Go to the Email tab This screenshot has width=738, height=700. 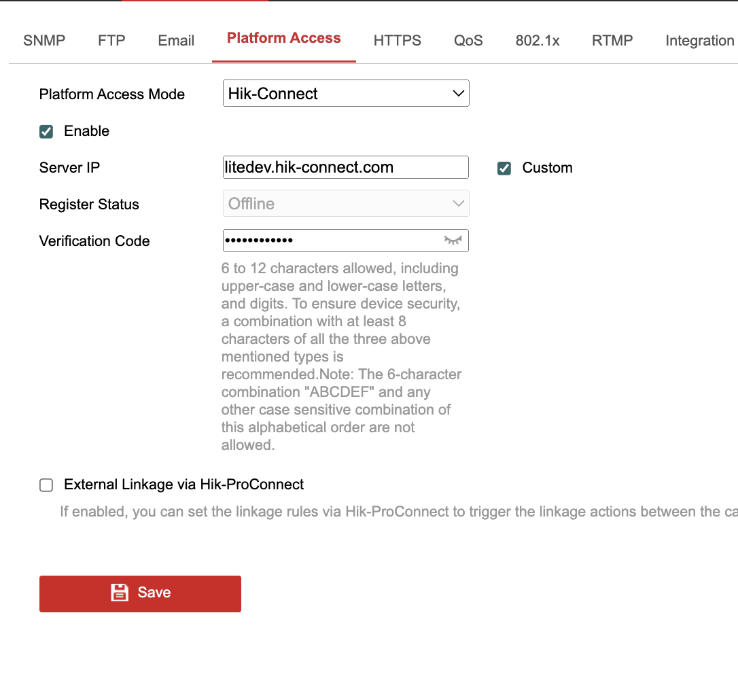[176, 41]
